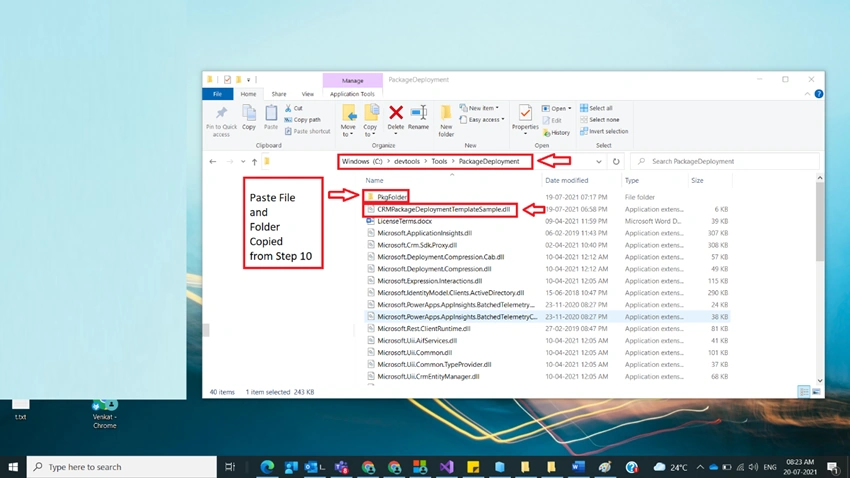Refresh the PackageDeployment folder view

tap(616, 162)
